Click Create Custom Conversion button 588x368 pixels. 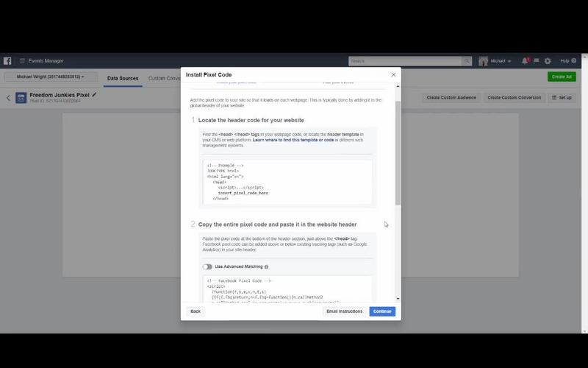[x=514, y=98]
